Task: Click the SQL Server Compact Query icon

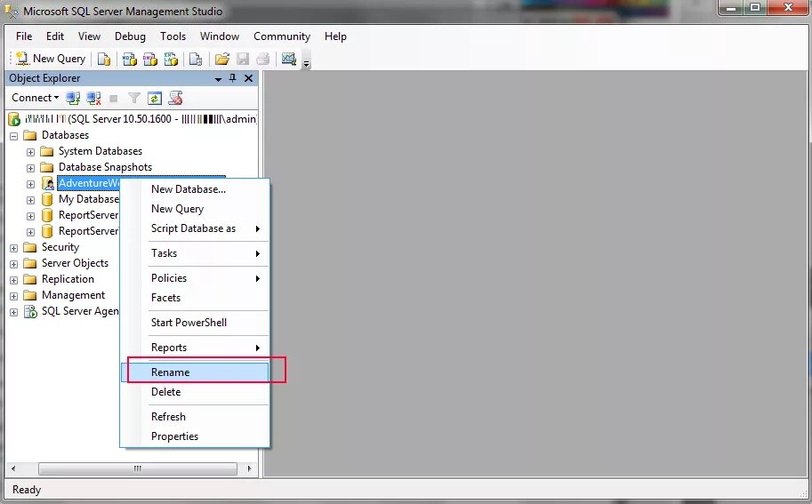Action: (x=196, y=59)
